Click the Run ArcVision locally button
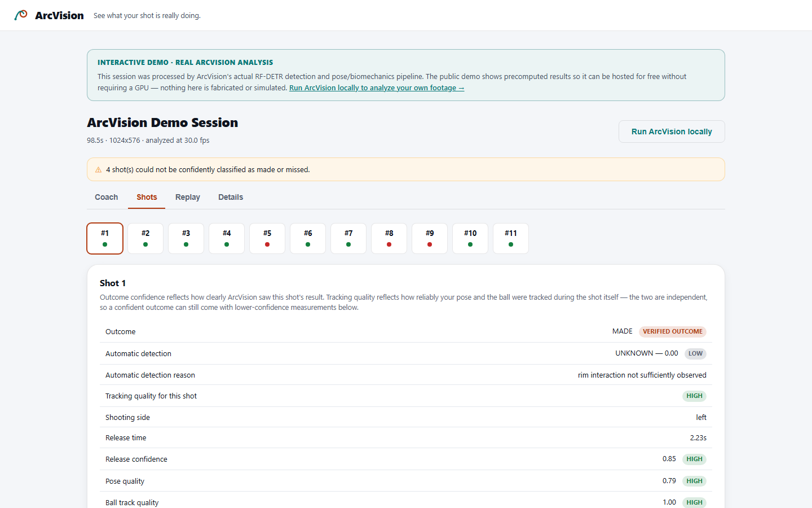The image size is (812, 508). point(672,132)
